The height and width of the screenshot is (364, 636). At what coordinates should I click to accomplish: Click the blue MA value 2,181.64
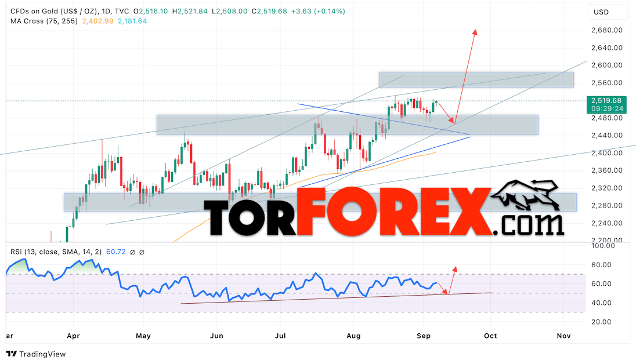(x=132, y=21)
